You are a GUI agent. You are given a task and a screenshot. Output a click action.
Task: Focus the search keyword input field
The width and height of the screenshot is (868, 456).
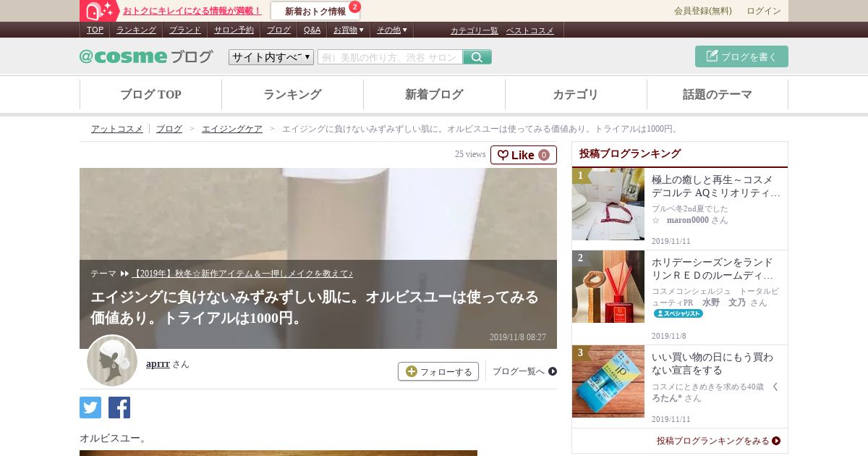click(x=390, y=57)
